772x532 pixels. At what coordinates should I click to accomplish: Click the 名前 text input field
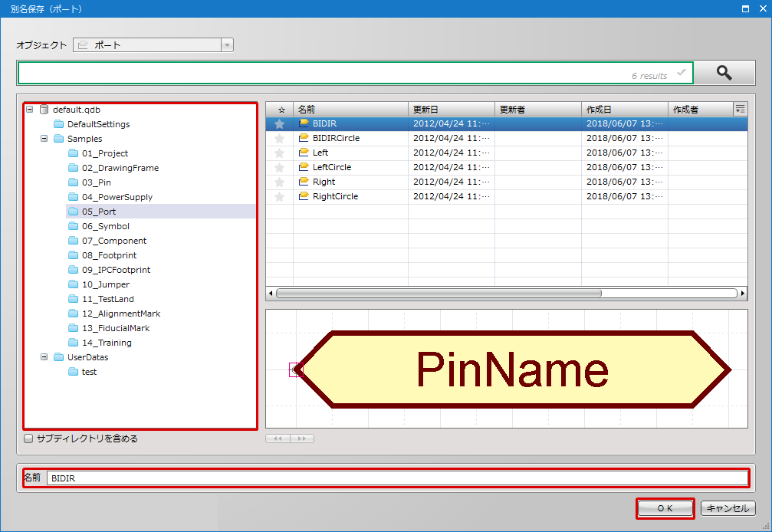click(397, 478)
